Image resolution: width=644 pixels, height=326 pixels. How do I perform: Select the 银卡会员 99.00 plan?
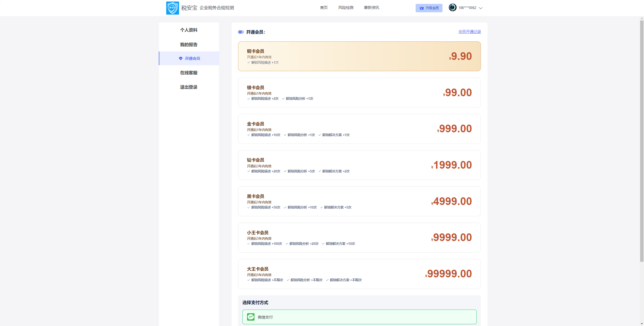359,93
